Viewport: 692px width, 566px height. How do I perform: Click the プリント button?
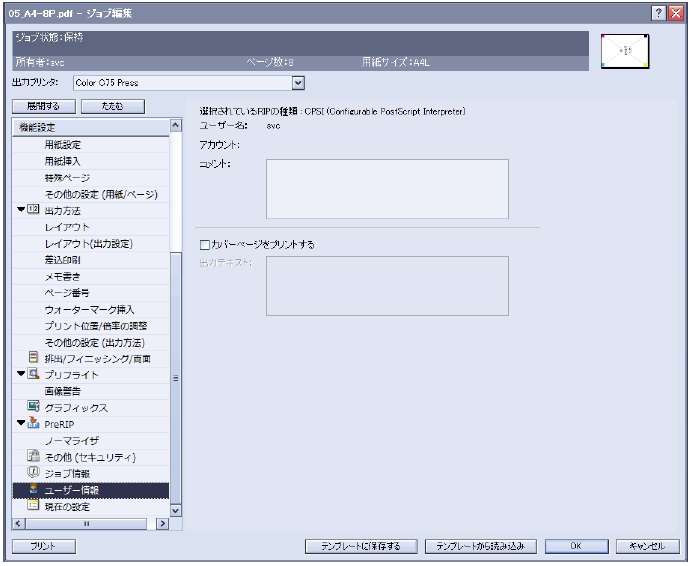[42, 546]
